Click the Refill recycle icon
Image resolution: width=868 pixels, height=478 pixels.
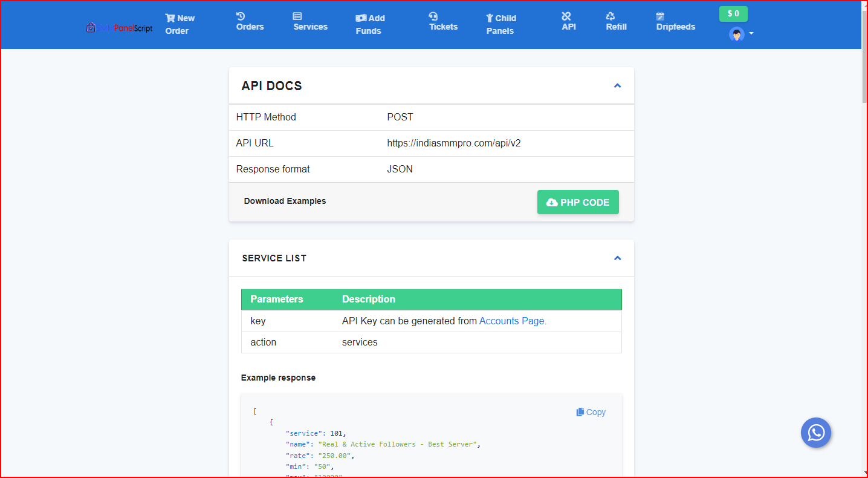pos(611,16)
